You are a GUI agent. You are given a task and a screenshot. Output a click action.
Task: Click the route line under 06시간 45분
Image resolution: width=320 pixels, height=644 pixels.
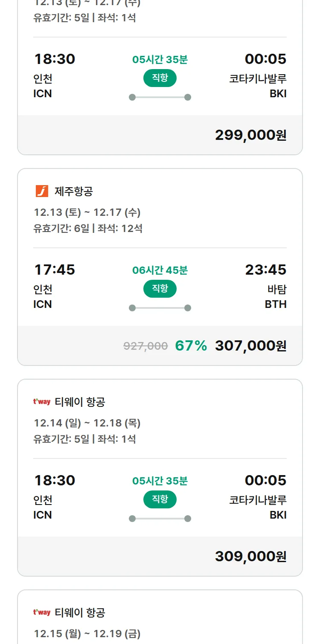point(160,308)
